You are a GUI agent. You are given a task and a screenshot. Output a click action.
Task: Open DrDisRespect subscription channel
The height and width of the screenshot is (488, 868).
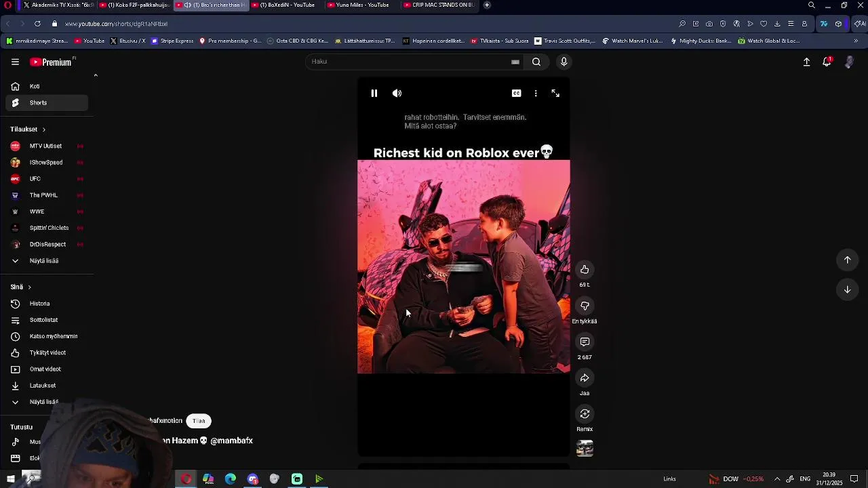(47, 244)
